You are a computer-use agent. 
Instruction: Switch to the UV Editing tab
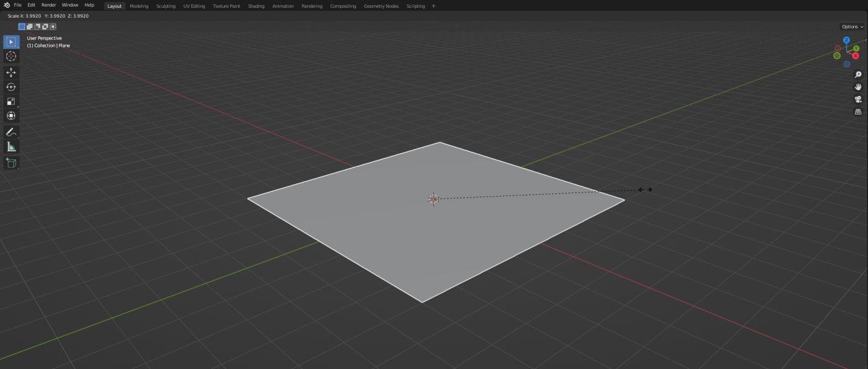tap(194, 6)
